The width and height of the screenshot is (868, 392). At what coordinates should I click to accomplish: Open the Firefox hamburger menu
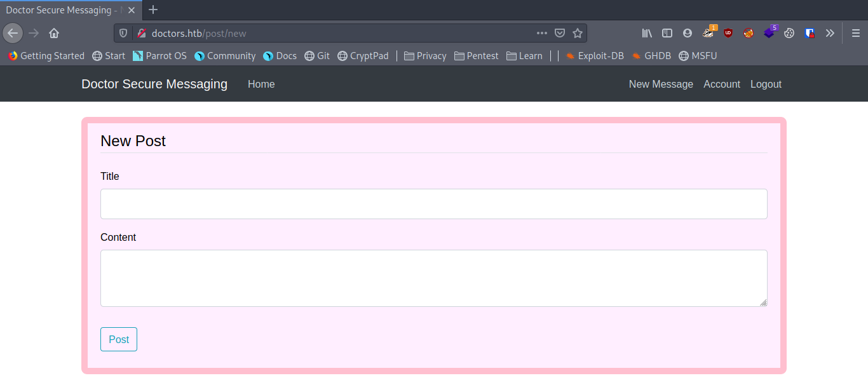855,33
